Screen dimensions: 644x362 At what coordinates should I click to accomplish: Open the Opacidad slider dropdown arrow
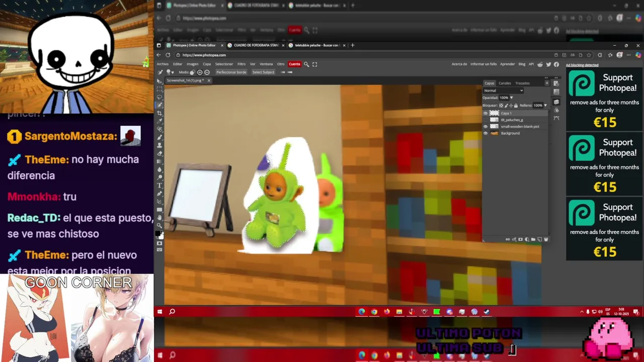pos(512,98)
